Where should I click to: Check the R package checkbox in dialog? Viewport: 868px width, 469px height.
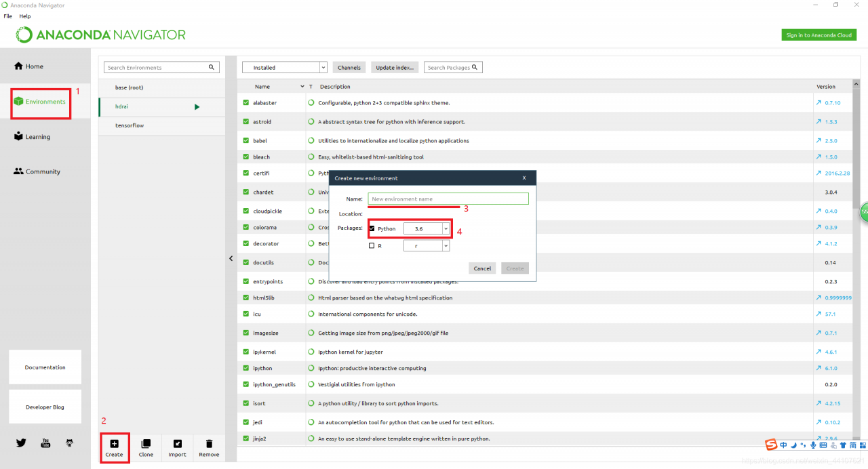click(372, 246)
